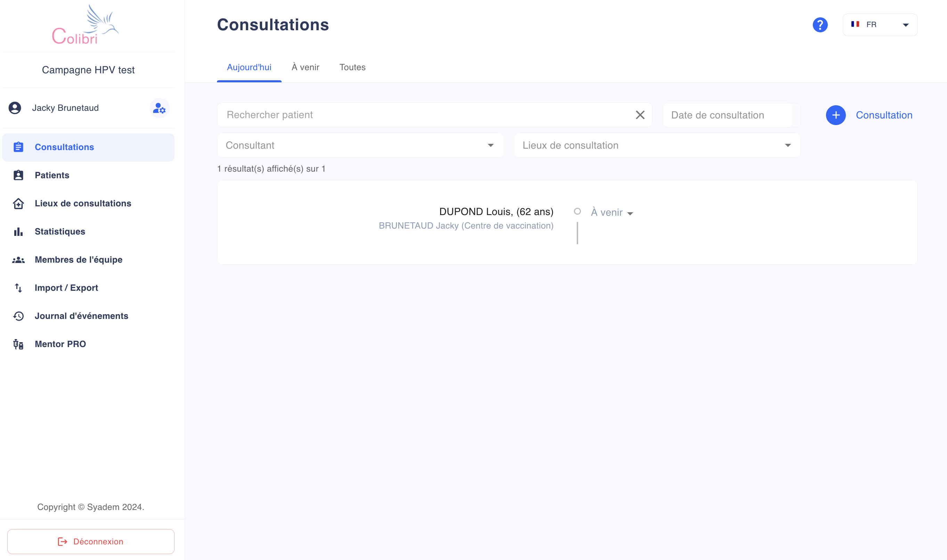The height and width of the screenshot is (560, 947).
Task: Focus the Rechercher patient search field
Action: 425,115
